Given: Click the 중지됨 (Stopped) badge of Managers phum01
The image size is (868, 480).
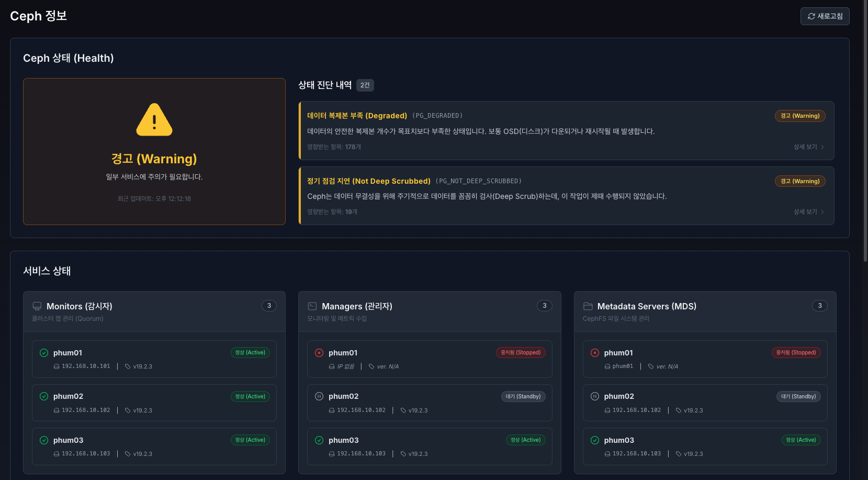Looking at the screenshot, I should (x=521, y=352).
